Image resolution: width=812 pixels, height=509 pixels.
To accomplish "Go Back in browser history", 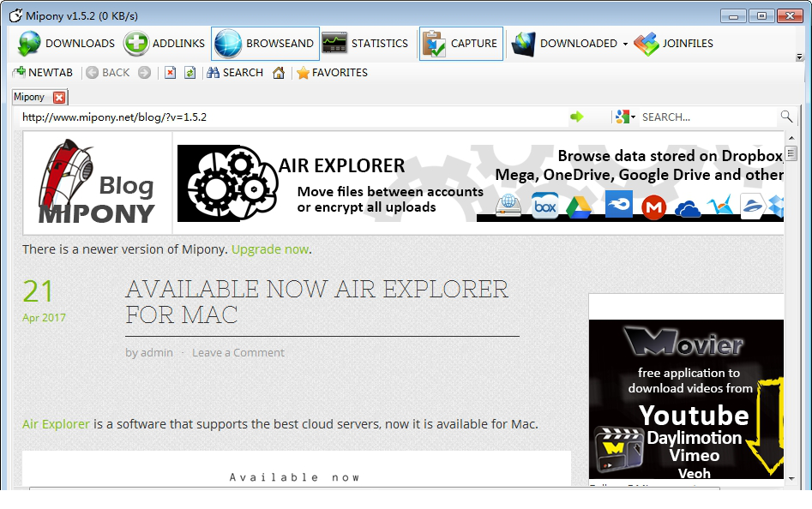I will tap(108, 73).
